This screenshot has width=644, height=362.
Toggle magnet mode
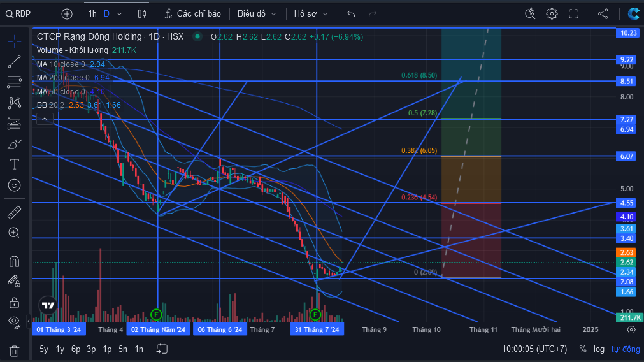click(x=15, y=261)
